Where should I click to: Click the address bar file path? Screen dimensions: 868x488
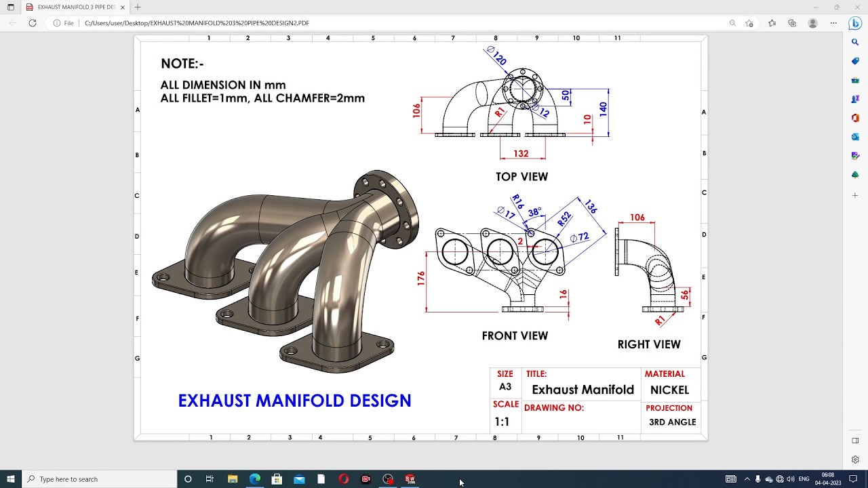point(197,23)
